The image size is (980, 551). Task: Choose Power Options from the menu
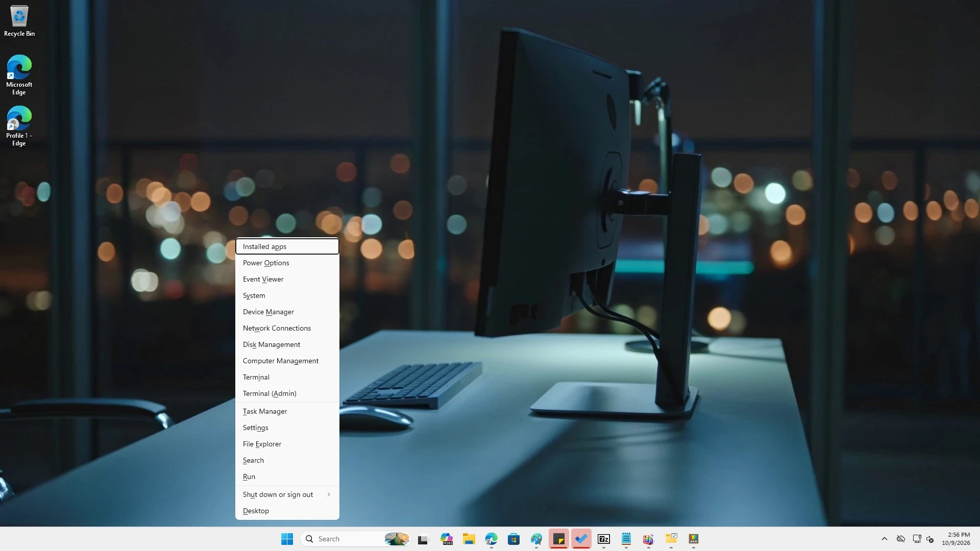tap(287, 263)
